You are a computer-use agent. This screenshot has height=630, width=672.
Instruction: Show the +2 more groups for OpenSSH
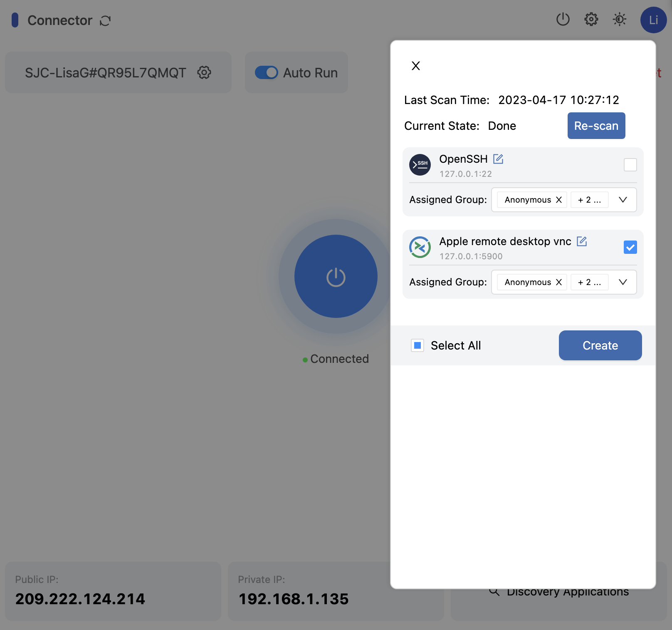[590, 200]
